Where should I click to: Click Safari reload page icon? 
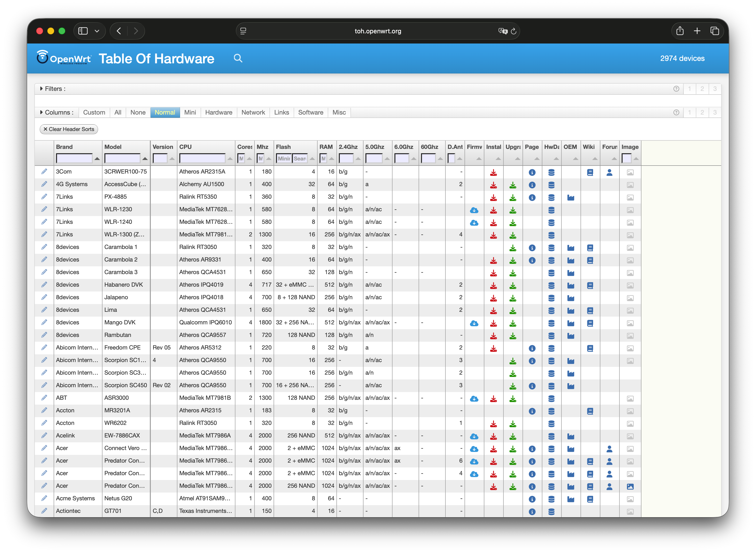click(513, 31)
